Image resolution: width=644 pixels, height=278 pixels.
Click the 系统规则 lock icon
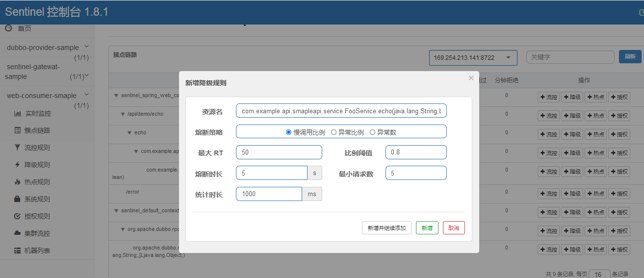pos(18,199)
